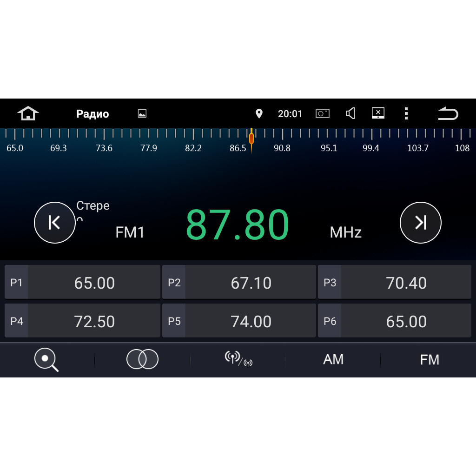Switch to FM band
476x476 pixels.
[x=429, y=360]
